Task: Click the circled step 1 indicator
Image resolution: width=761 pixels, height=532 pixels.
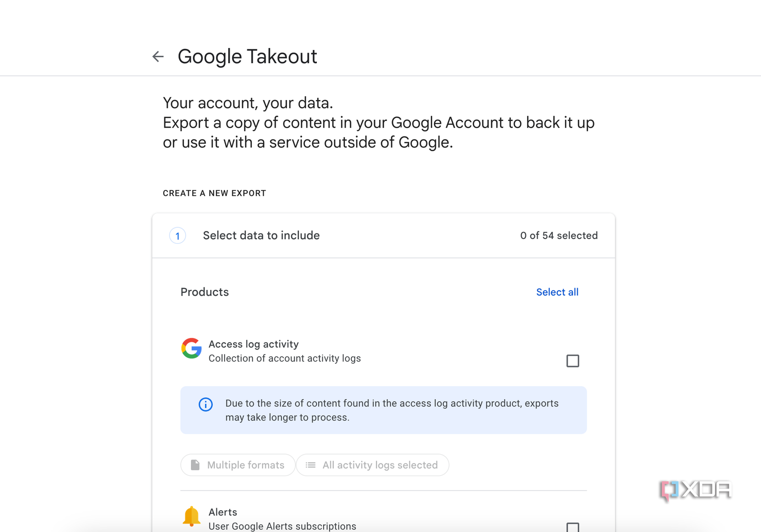Action: click(x=178, y=236)
